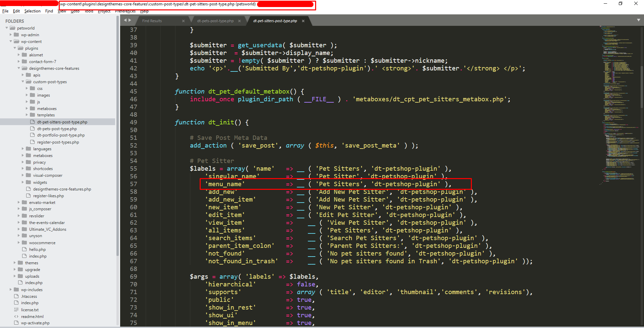Switch to the Find Results tab
The image size is (644, 328).
(x=152, y=21)
